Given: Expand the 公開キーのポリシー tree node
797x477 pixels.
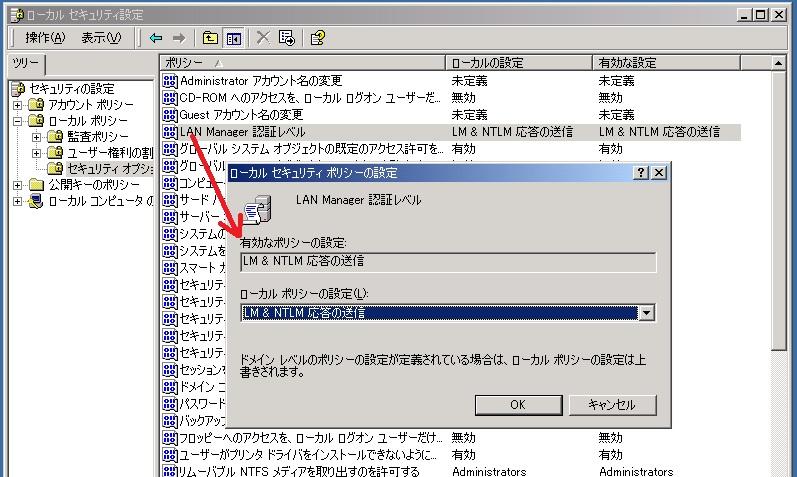Looking at the screenshot, I should coord(18,185).
